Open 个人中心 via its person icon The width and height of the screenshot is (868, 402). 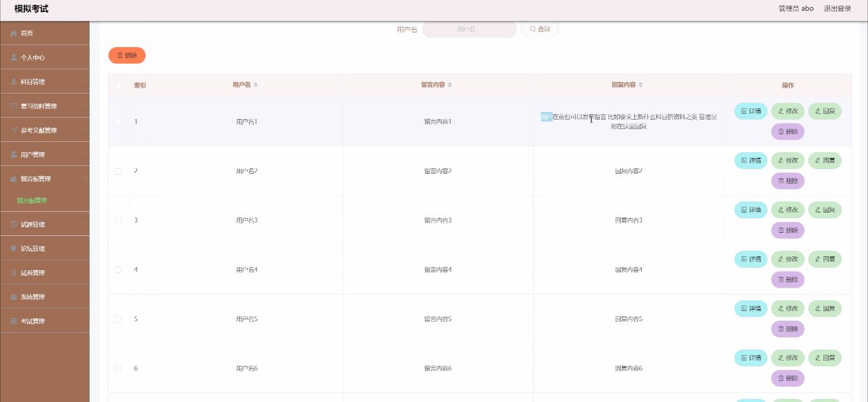(13, 57)
